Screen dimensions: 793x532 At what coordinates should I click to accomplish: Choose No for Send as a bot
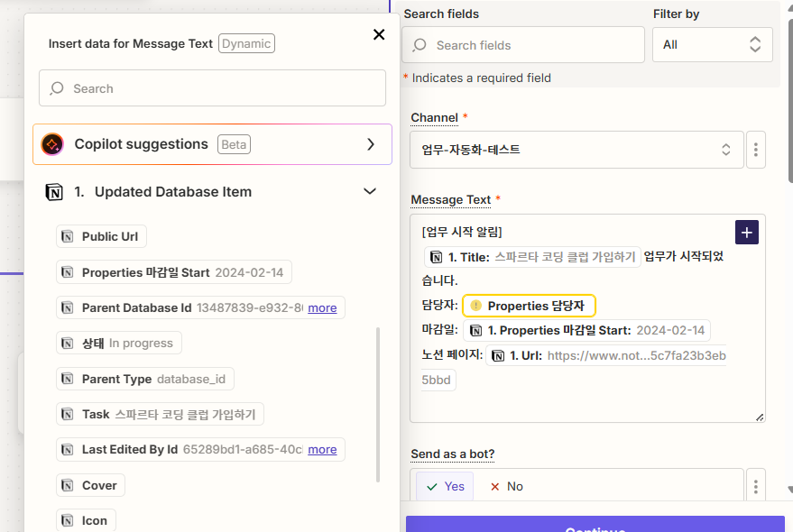[507, 487]
